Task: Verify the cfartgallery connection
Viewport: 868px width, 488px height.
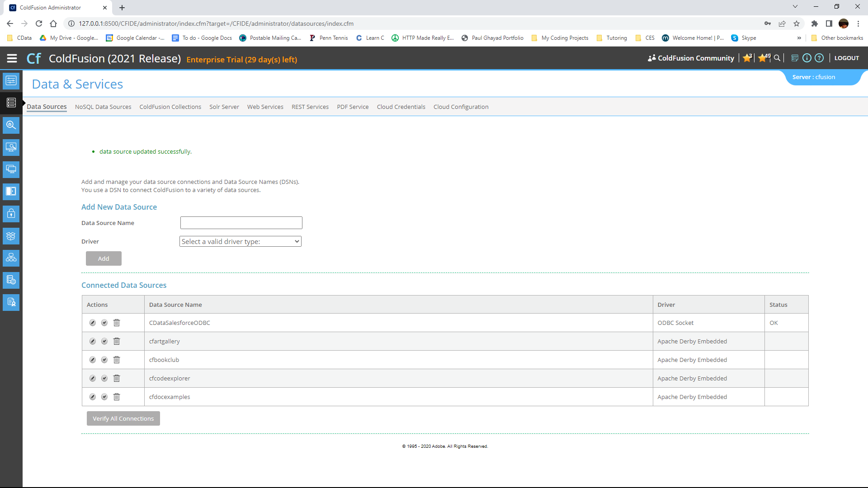Action: tap(104, 342)
